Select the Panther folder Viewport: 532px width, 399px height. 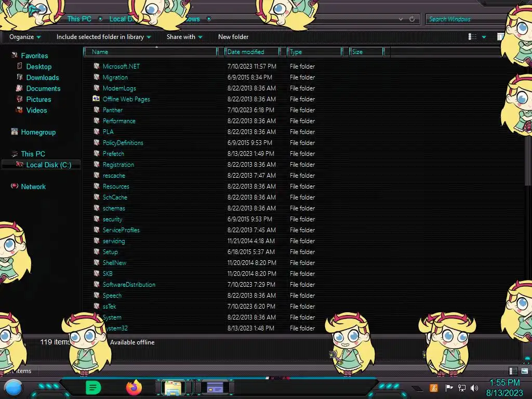[112, 110]
